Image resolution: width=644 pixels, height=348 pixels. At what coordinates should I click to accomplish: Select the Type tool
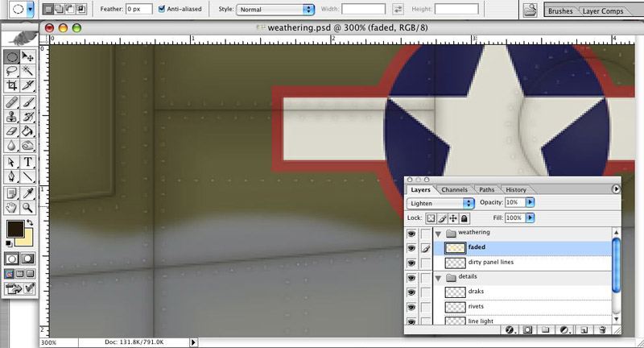(x=27, y=162)
